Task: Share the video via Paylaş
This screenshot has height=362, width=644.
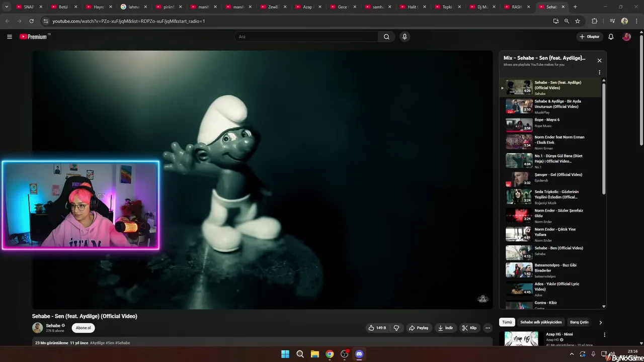Action: point(419,328)
